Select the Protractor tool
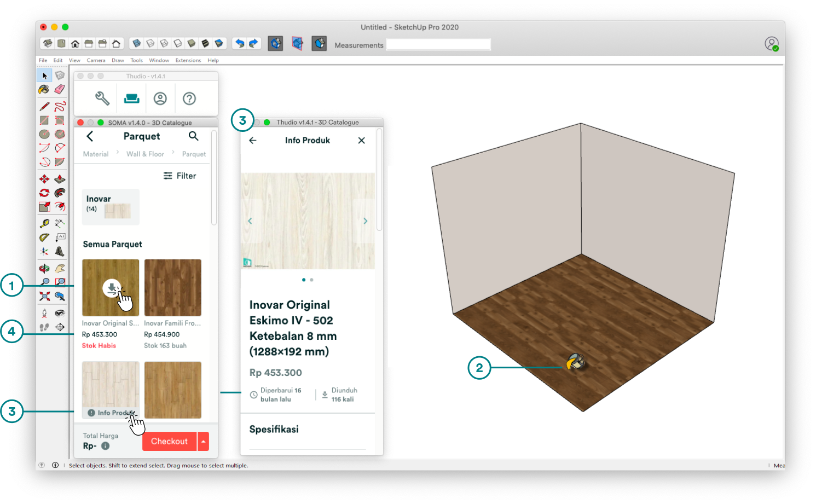 44,237
